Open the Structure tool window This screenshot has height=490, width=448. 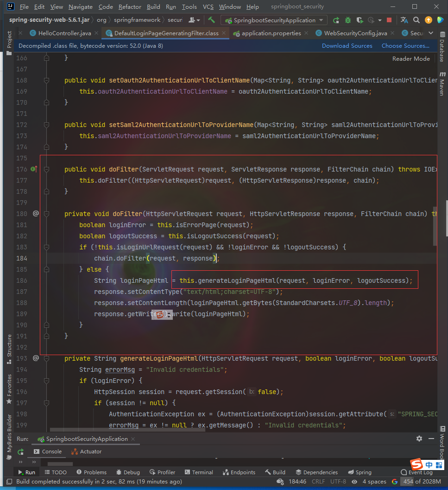point(9,349)
